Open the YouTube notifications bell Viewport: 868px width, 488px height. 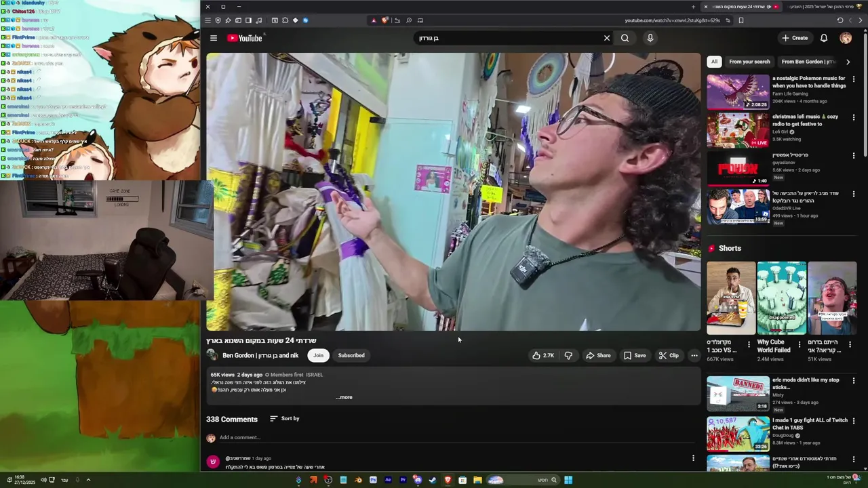click(x=824, y=38)
